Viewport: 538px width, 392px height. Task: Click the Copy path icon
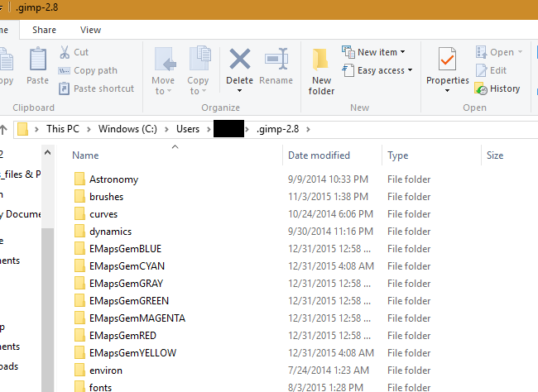tap(65, 70)
